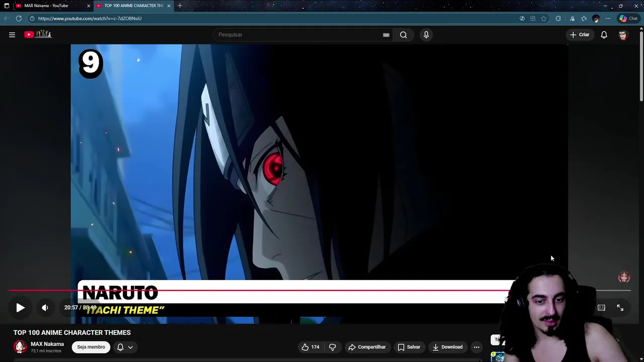The width and height of the screenshot is (644, 362).
Task: Open the browser tab actions menu icon
Action: point(7,6)
